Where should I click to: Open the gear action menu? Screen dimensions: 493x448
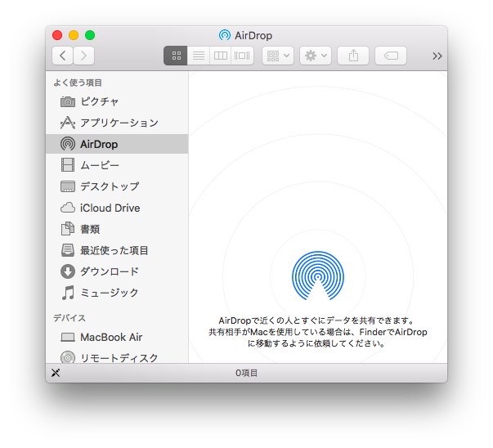tap(316, 56)
